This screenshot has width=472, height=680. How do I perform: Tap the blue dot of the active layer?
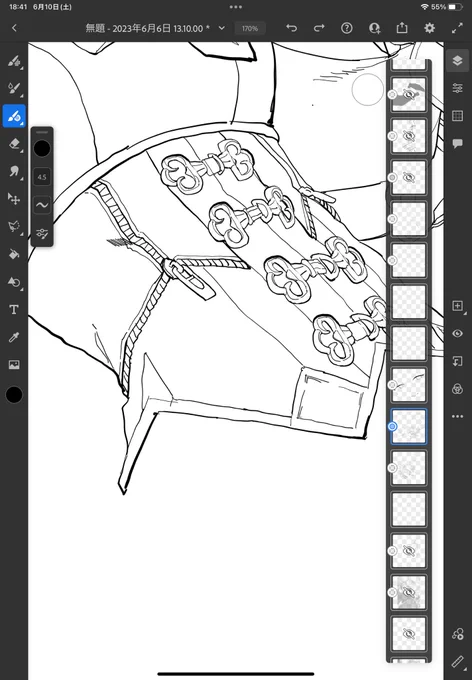392,426
